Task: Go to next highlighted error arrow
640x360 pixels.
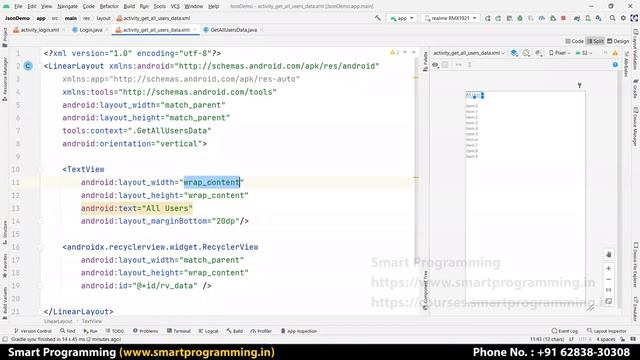Action: [413, 53]
